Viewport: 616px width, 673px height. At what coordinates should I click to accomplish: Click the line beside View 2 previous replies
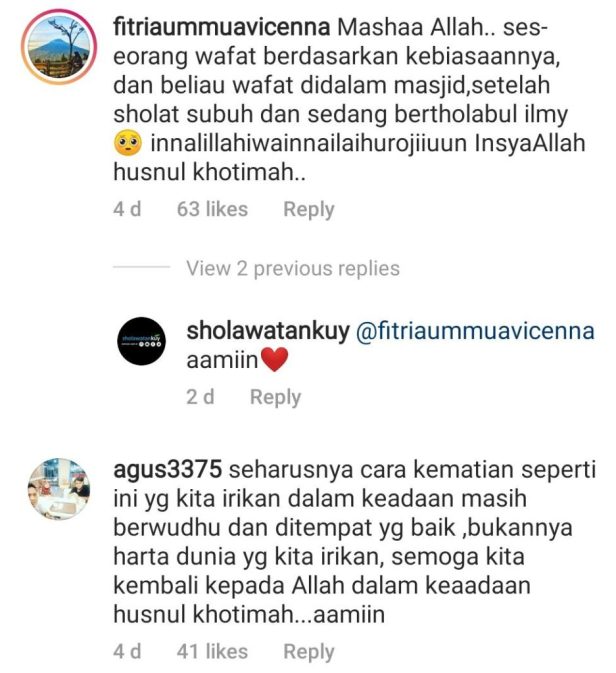(141, 267)
